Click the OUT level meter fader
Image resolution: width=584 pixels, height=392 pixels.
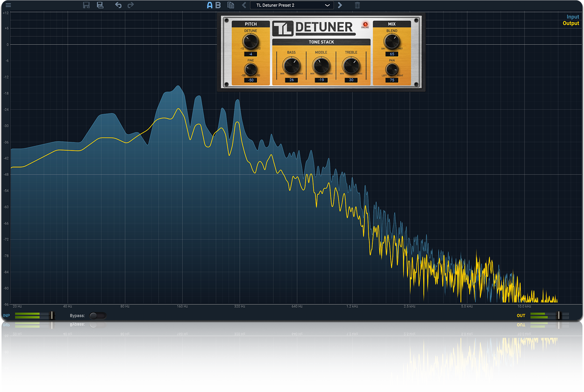click(559, 315)
